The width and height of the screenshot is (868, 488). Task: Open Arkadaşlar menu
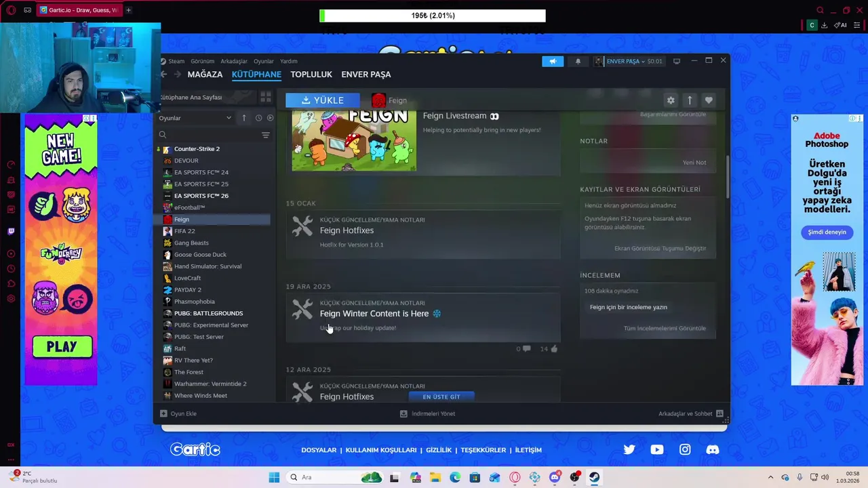coord(234,61)
